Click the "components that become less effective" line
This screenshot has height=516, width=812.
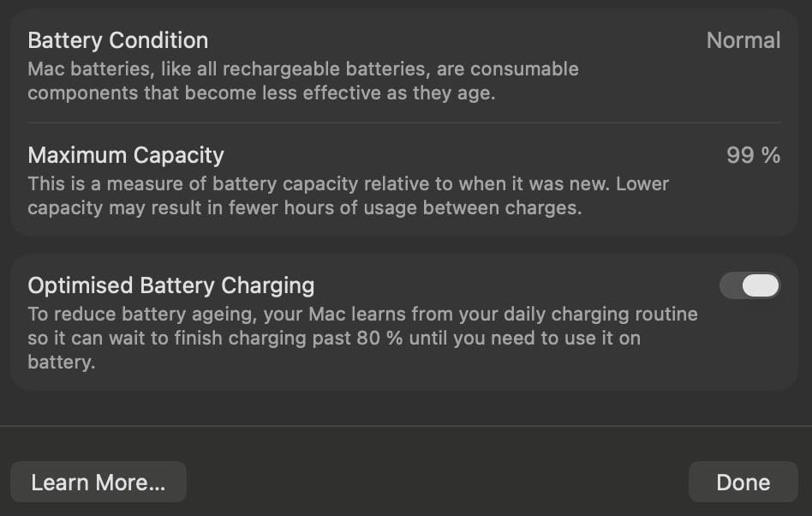coord(260,93)
